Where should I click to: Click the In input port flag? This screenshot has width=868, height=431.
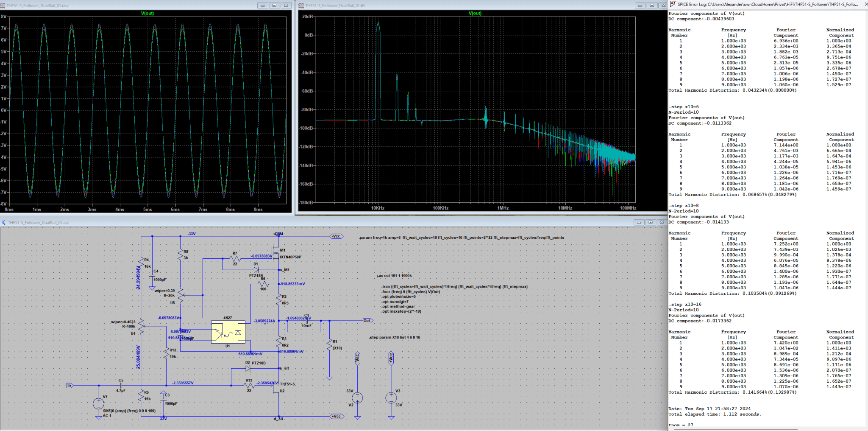tap(70, 386)
